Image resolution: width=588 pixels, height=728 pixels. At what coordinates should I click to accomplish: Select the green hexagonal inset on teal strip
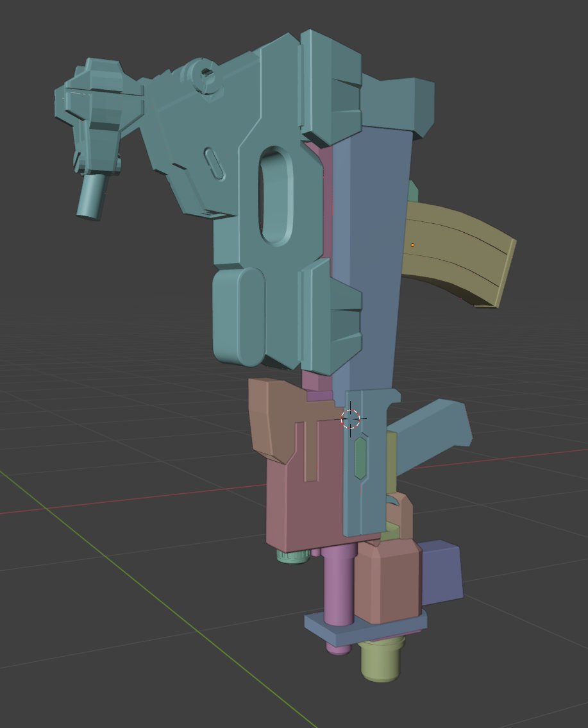(360, 458)
